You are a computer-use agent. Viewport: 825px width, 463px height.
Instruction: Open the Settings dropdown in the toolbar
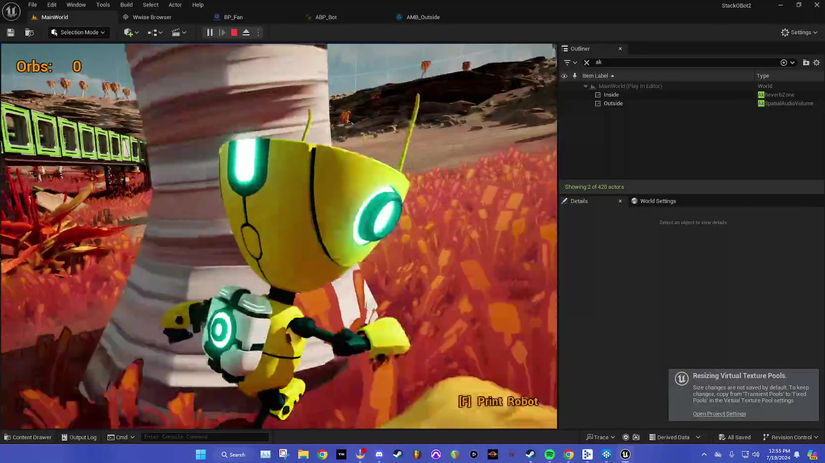pos(799,33)
